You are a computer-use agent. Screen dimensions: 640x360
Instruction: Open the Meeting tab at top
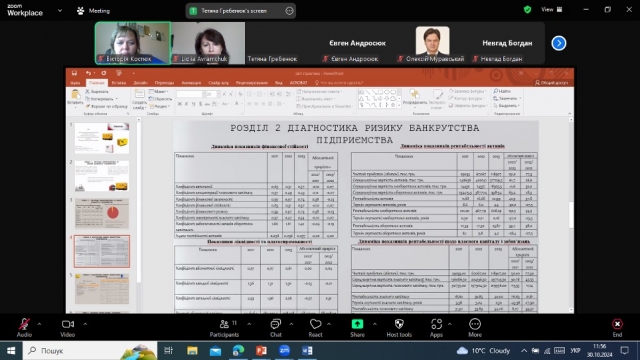[x=93, y=11]
